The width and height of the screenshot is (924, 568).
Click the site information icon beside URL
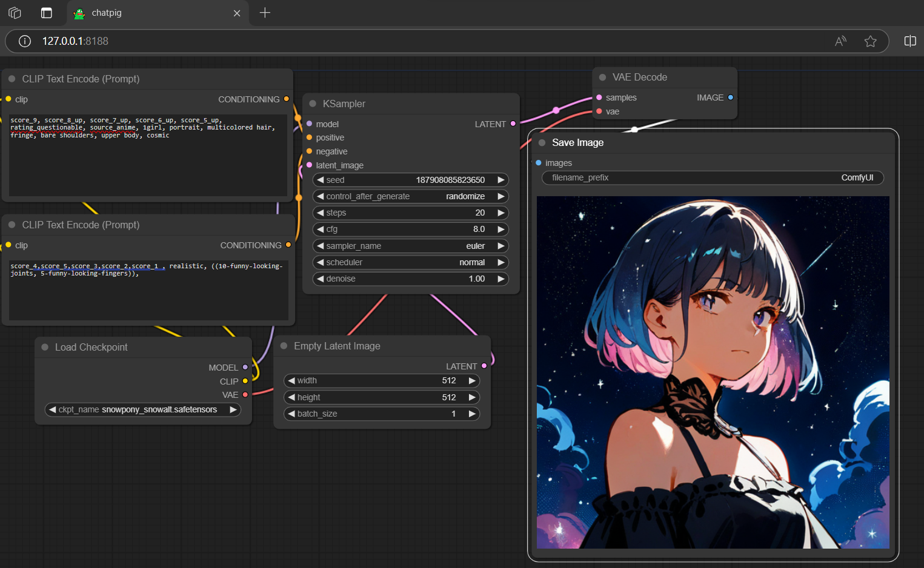pyautogui.click(x=25, y=41)
